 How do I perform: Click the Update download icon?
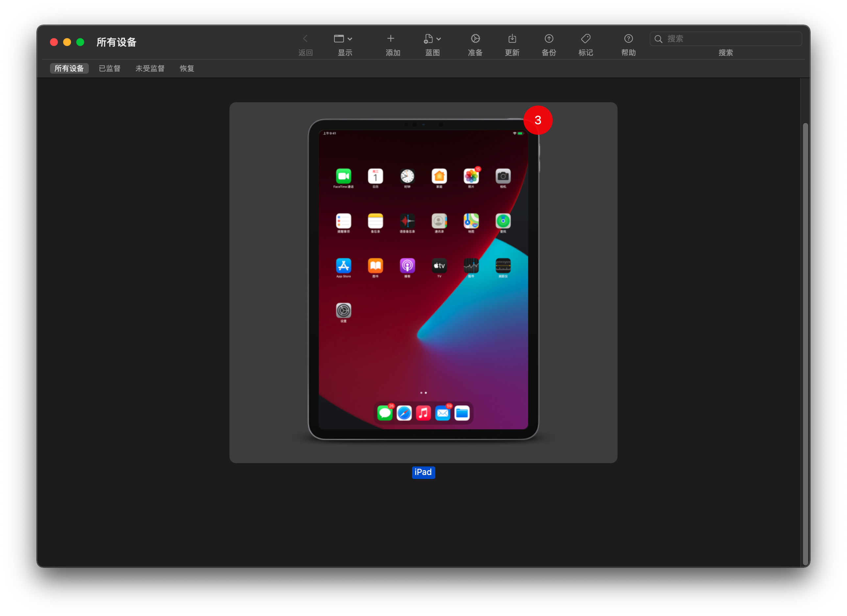[512, 39]
